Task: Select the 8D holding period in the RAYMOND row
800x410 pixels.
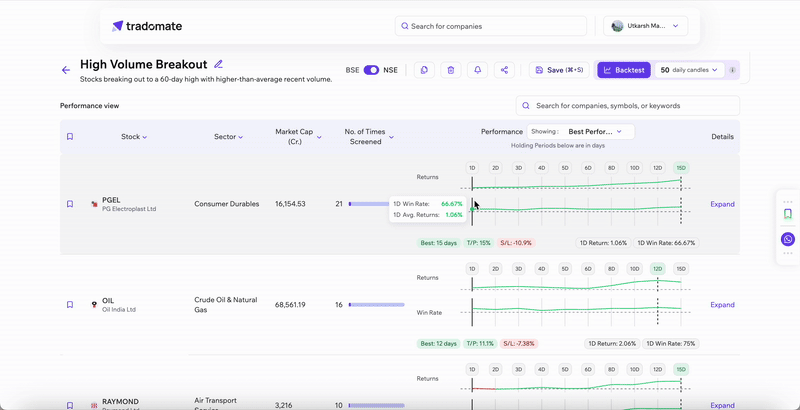Action: click(611, 369)
